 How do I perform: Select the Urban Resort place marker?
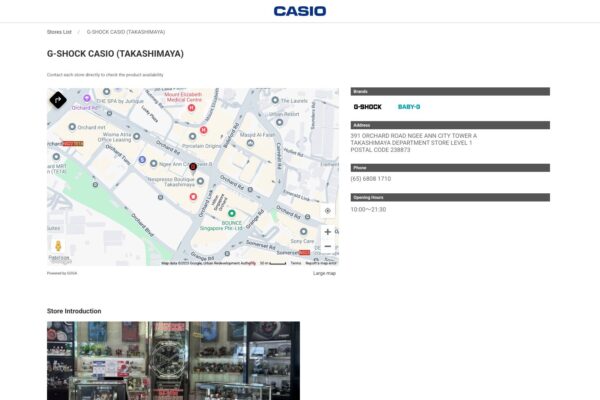[x=279, y=122]
